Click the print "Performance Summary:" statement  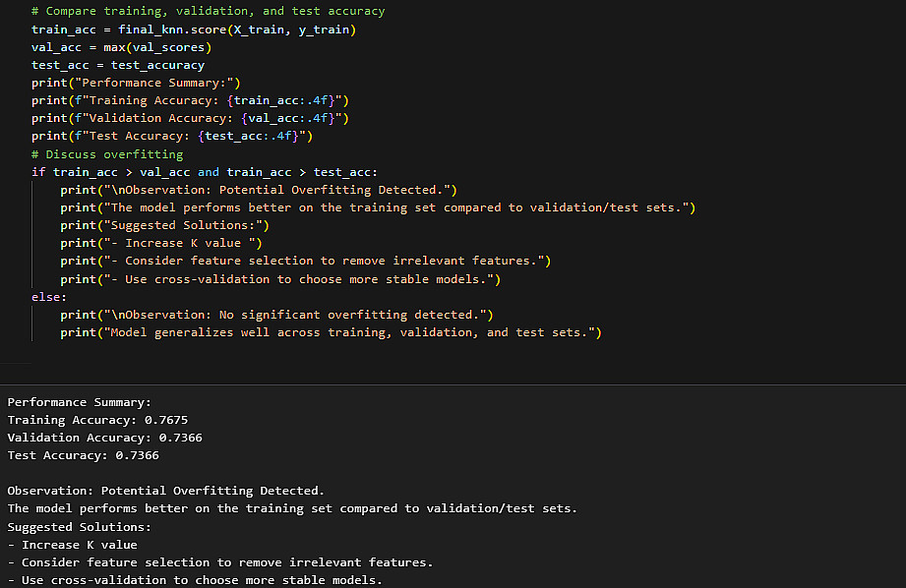pos(136,83)
